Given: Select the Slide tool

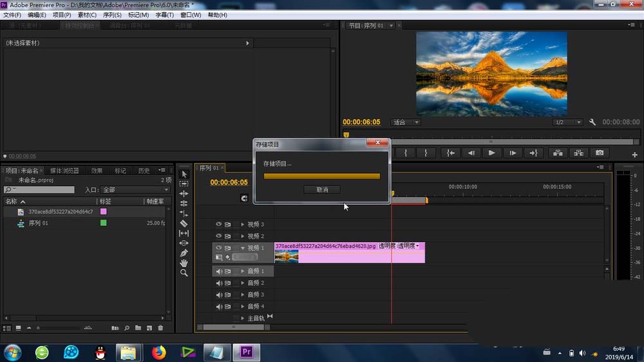Looking at the screenshot, I should click(184, 243).
